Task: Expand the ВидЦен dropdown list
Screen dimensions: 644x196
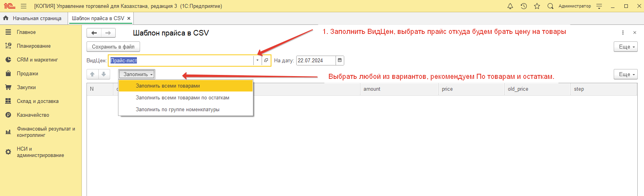Action: point(258,60)
